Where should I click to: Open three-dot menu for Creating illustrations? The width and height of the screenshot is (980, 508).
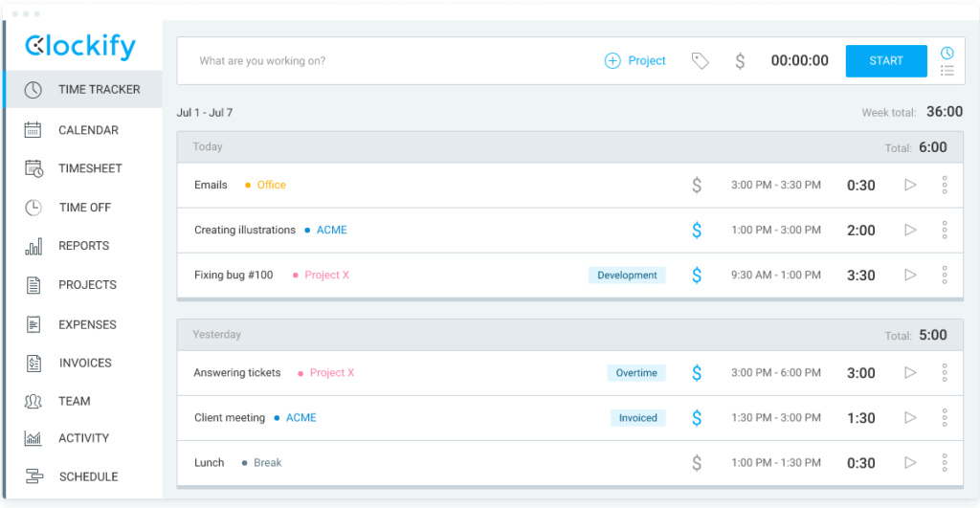pyautogui.click(x=944, y=230)
